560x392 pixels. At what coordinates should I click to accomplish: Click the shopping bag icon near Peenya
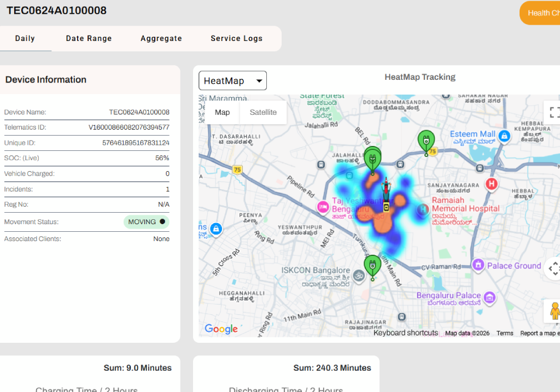tap(216, 229)
